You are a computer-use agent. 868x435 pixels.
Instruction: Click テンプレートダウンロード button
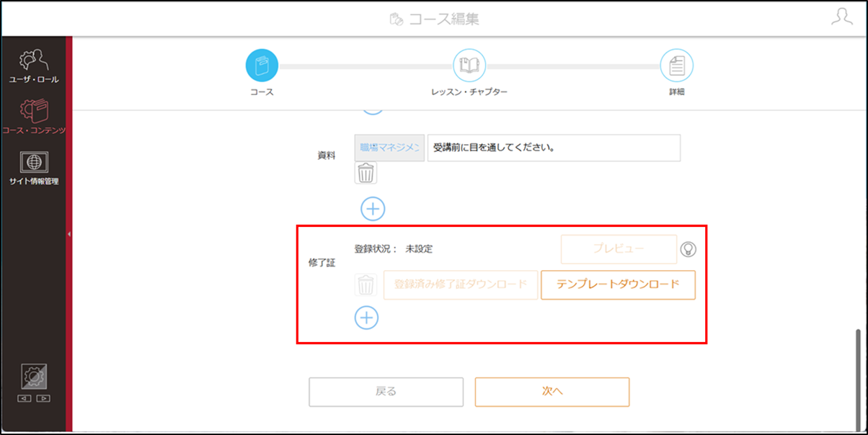click(x=618, y=284)
